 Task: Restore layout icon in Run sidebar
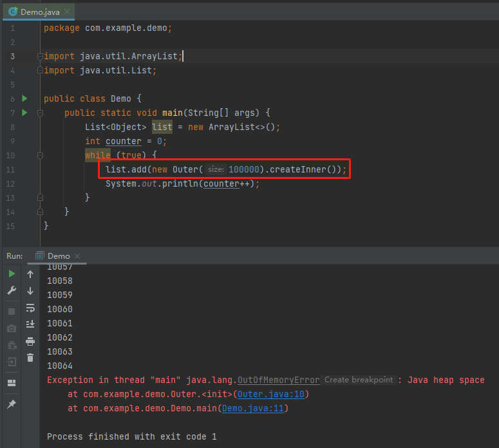click(x=12, y=383)
